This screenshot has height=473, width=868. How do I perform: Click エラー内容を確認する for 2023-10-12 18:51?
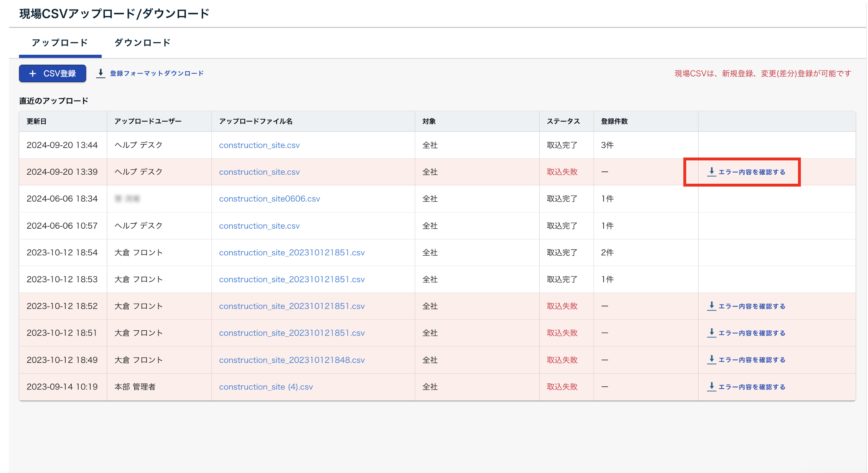click(x=752, y=333)
